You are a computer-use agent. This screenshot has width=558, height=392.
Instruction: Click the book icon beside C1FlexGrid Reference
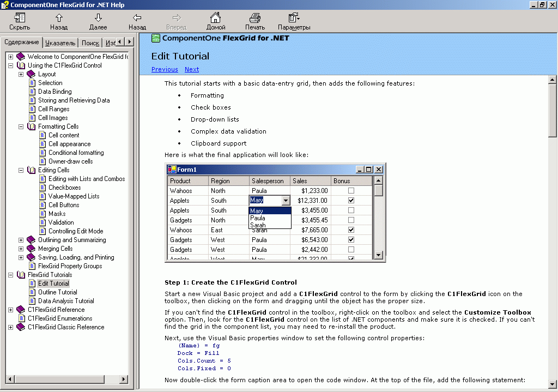(x=21, y=310)
